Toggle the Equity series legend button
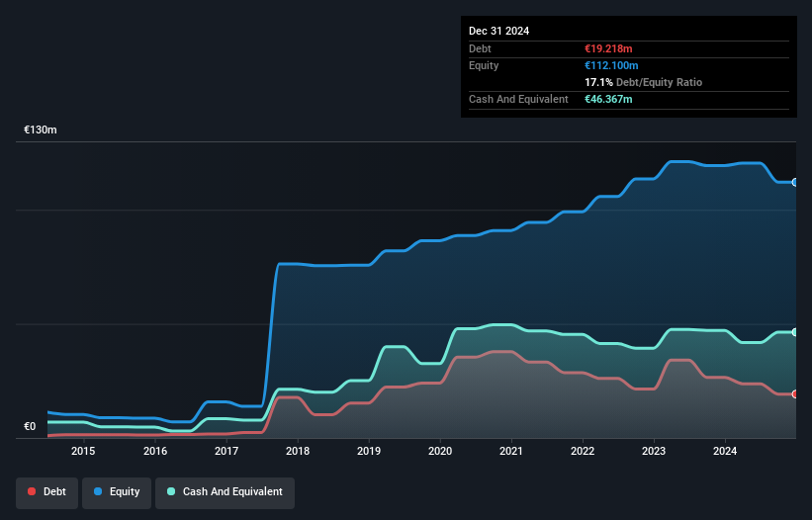 117,492
